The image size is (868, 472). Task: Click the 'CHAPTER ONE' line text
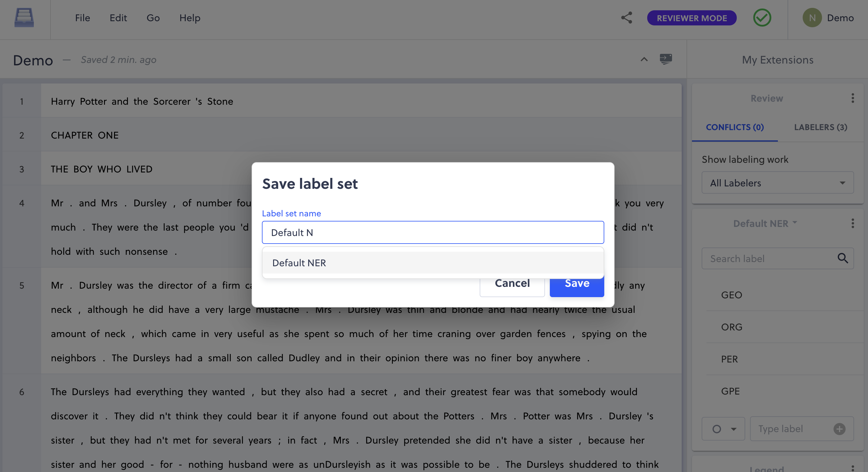point(85,135)
